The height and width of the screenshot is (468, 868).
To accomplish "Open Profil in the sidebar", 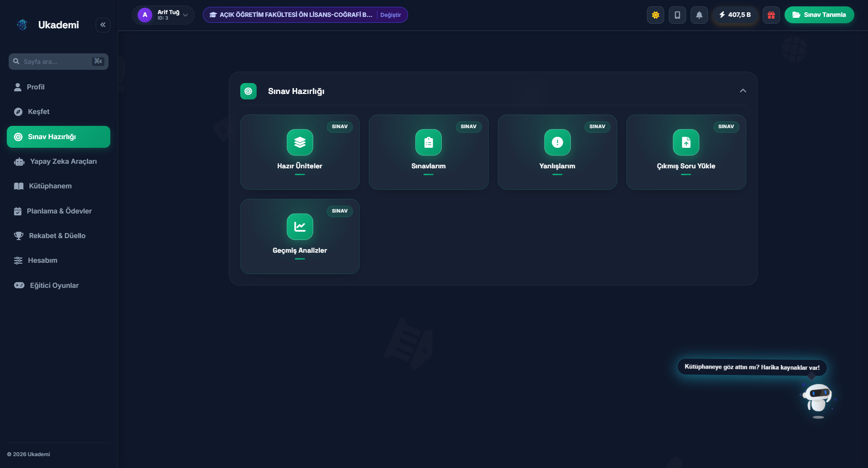I will click(58, 87).
